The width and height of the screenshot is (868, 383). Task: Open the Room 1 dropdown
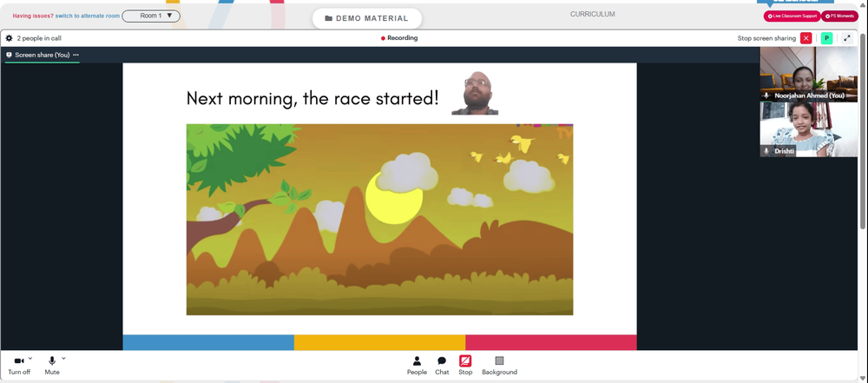pos(151,17)
